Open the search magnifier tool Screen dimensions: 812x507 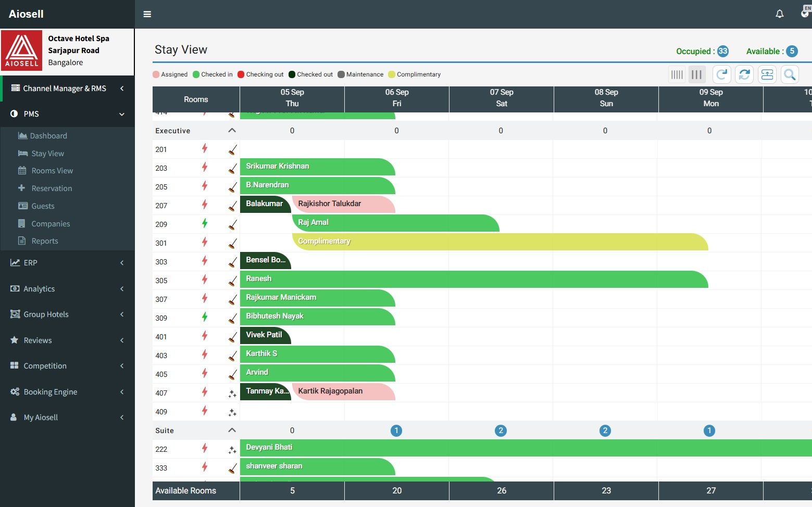pyautogui.click(x=790, y=74)
